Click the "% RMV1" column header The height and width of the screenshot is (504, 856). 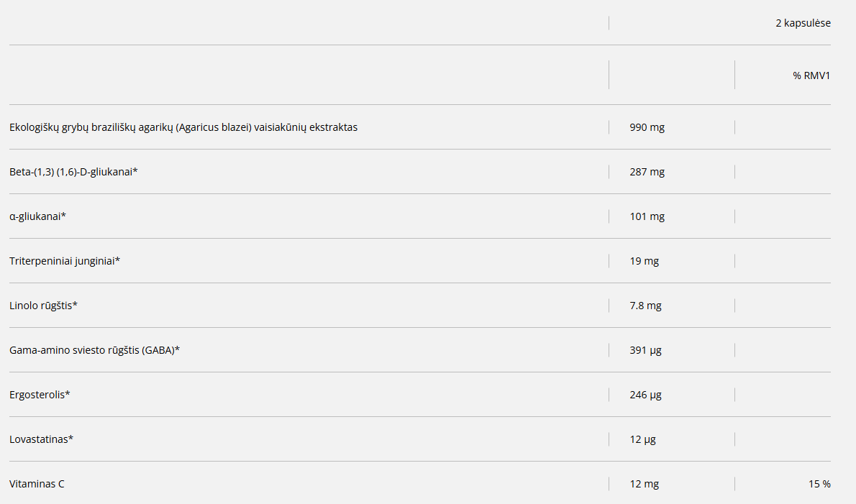tap(811, 75)
